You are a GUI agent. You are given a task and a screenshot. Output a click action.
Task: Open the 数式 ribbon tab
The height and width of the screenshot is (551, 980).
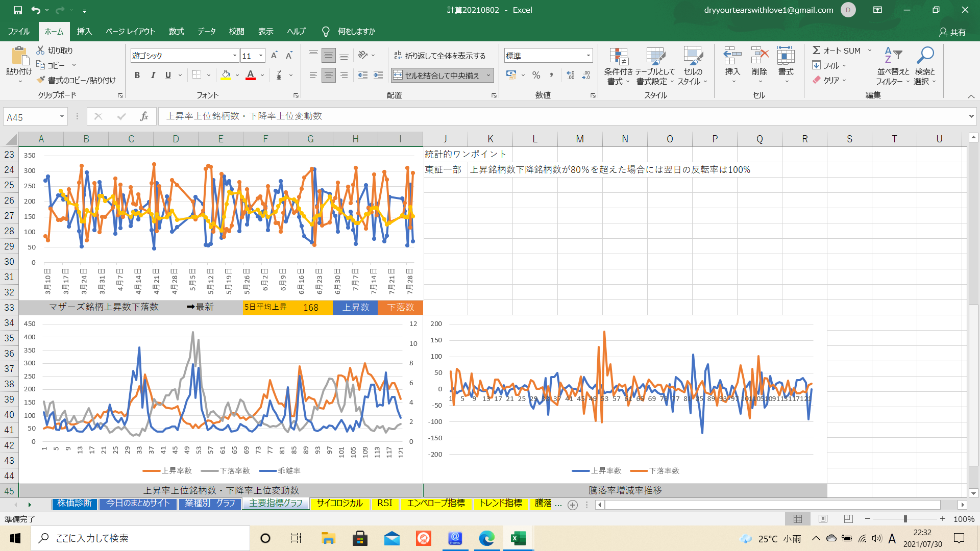(x=176, y=32)
